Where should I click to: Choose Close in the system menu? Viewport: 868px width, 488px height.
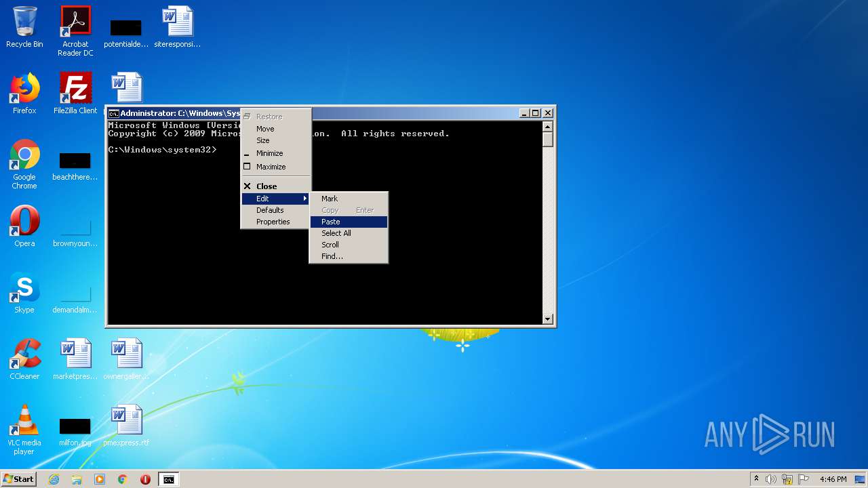click(x=276, y=186)
